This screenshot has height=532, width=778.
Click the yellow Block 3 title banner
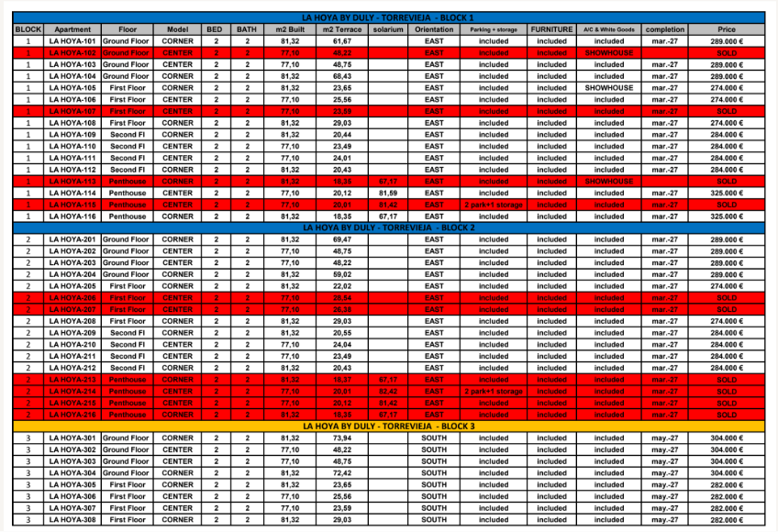coord(388,427)
